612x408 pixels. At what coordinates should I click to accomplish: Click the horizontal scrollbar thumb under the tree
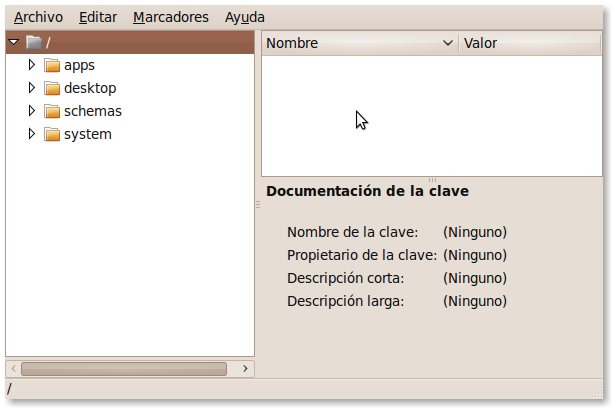124,368
